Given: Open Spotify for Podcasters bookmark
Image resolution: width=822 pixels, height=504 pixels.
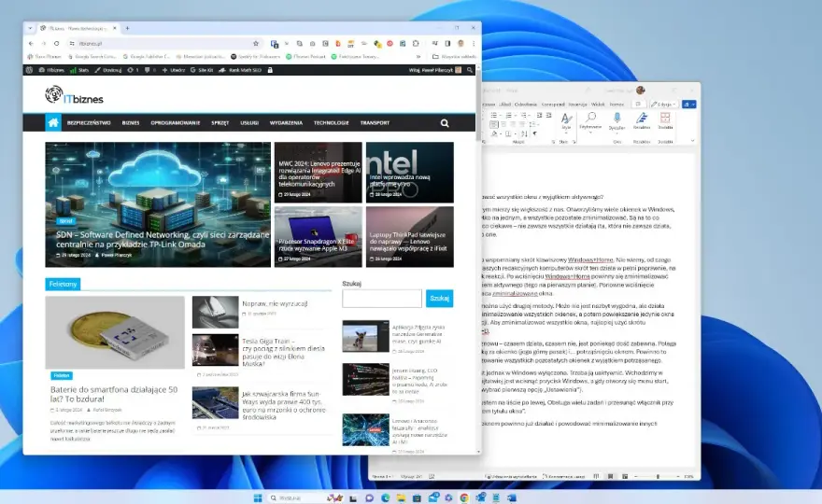Looking at the screenshot, I should point(255,57).
